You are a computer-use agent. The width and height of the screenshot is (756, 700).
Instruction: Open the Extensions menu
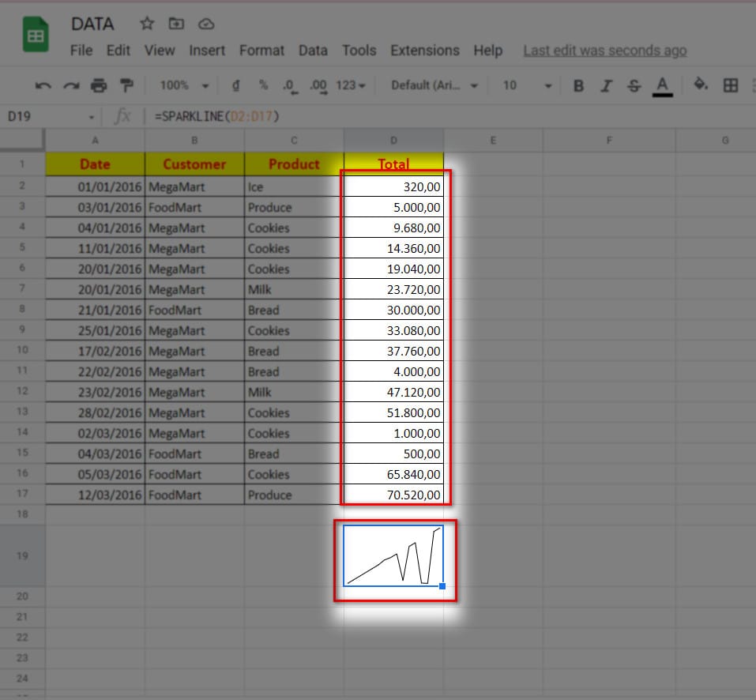425,51
